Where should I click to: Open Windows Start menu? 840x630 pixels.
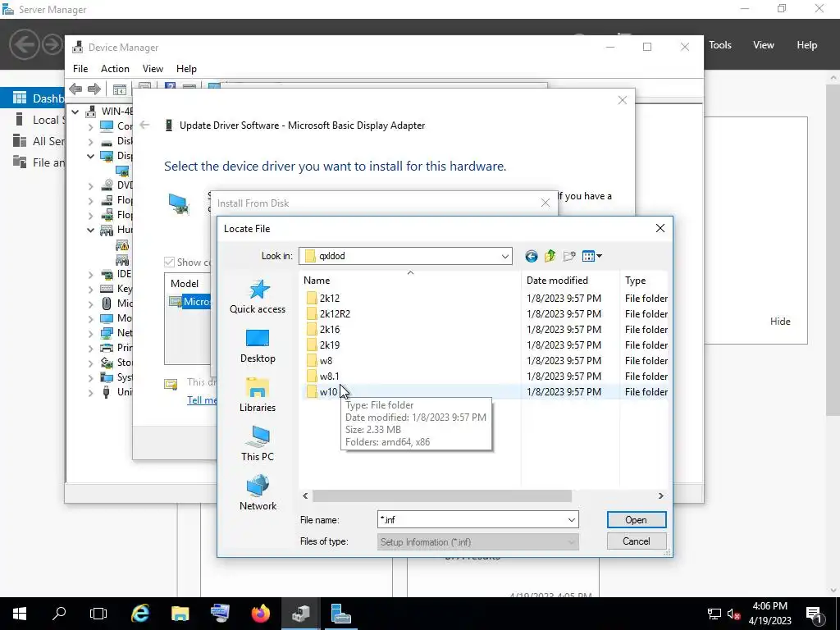click(20, 614)
